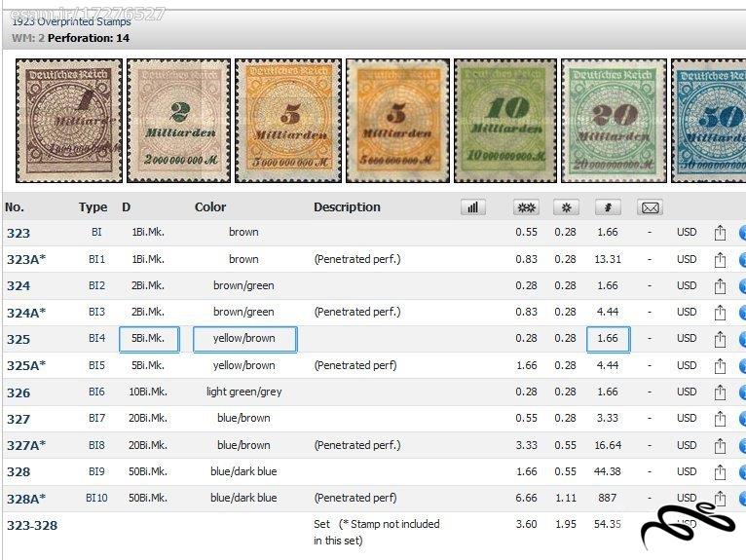Click the BI7 type cell
Image resolution: width=746 pixels, height=560 pixels.
tap(96, 418)
